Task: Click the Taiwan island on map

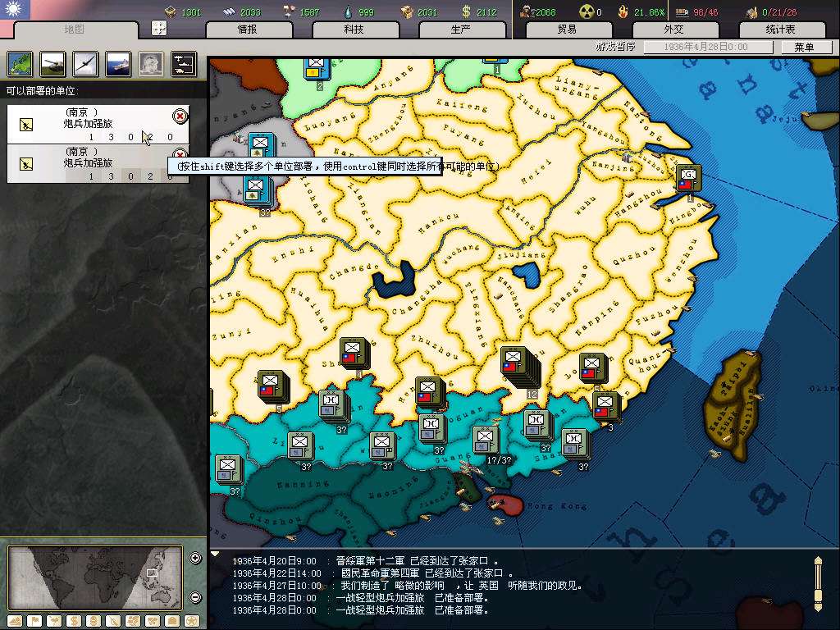Action: 734,404
